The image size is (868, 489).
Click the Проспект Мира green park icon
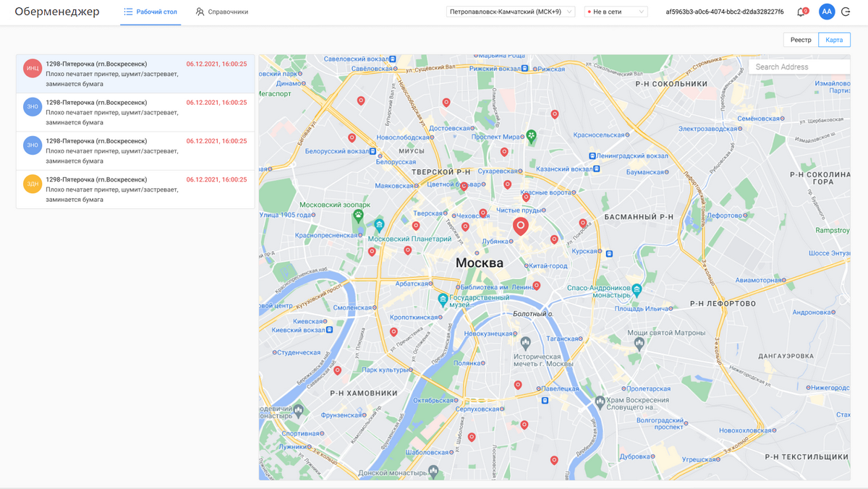pos(532,135)
